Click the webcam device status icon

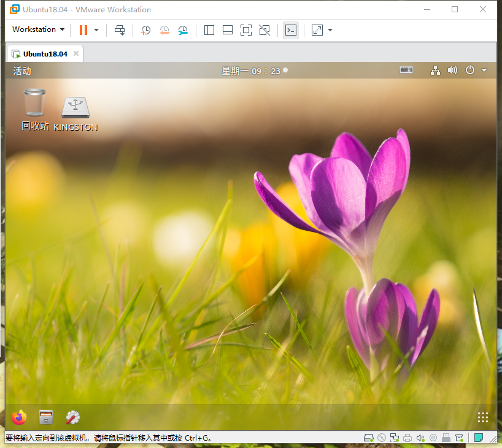click(x=433, y=438)
